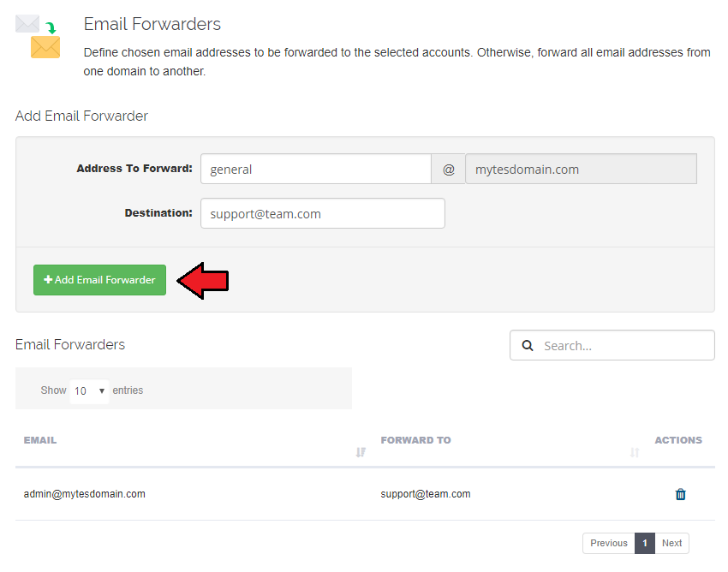Viewport: 728px width, 572px height.
Task: Click support@team.com in the table row
Action: click(x=426, y=494)
